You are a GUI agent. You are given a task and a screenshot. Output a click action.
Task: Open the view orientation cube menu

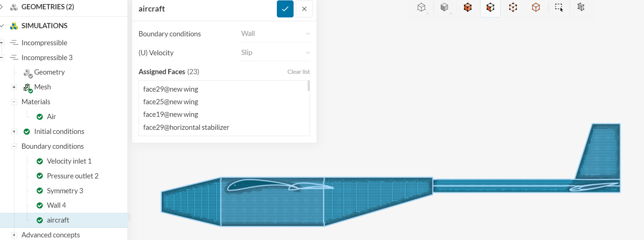[x=421, y=7]
